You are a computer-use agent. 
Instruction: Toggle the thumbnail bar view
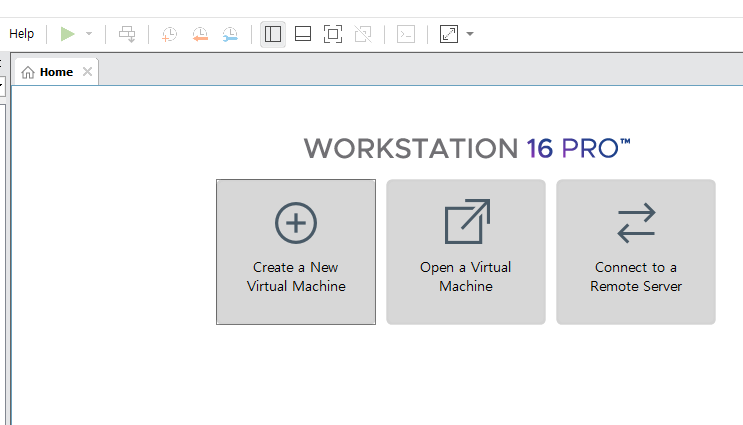(x=303, y=34)
